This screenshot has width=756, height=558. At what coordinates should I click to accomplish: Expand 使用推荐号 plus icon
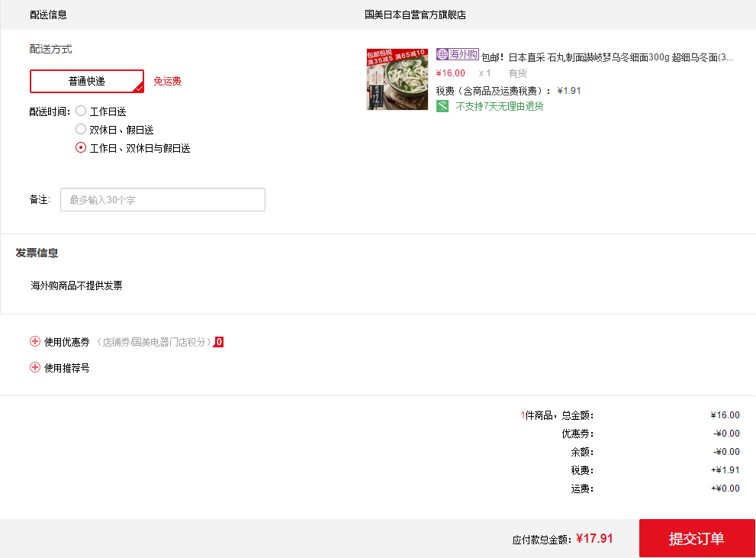coord(35,367)
